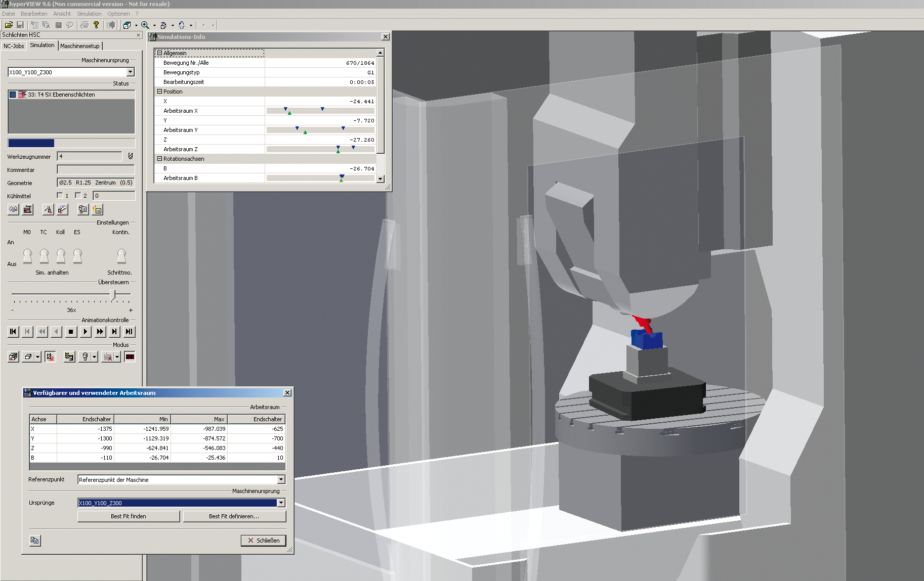
Task: Click the Arbeitsraum Z range bar
Action: click(320, 149)
